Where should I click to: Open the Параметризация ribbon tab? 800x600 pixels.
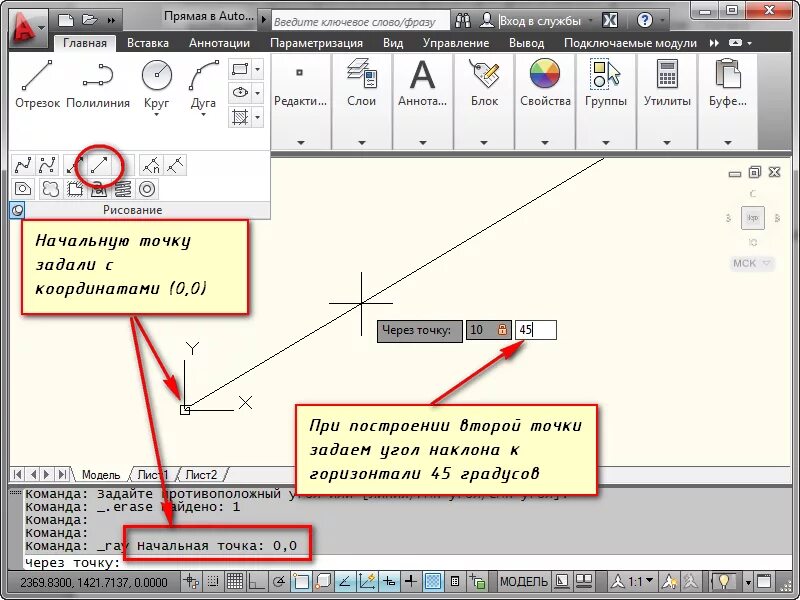(316, 43)
